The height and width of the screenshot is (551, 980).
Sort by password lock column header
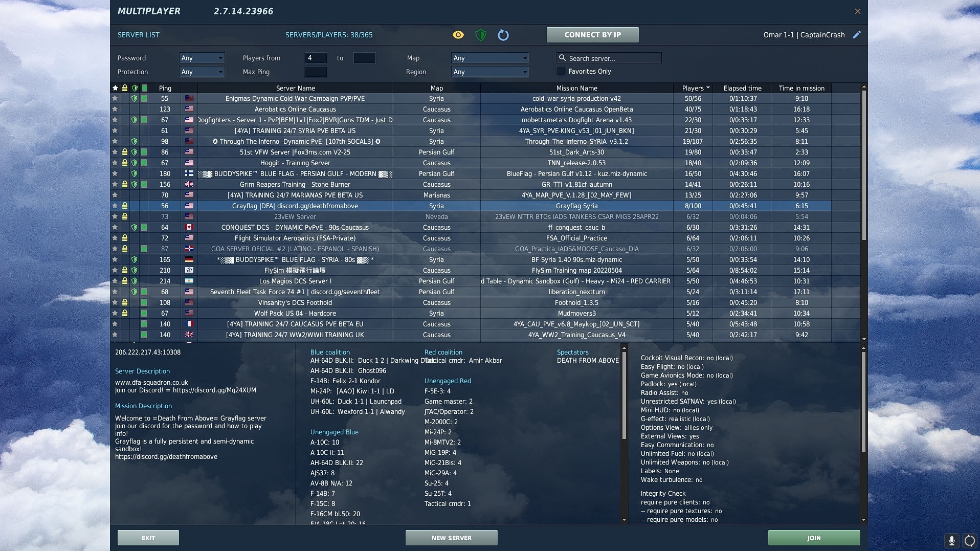[x=124, y=88]
